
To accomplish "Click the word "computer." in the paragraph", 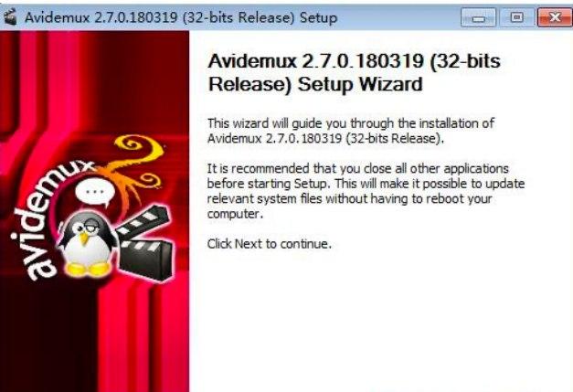I will coord(235,214).
